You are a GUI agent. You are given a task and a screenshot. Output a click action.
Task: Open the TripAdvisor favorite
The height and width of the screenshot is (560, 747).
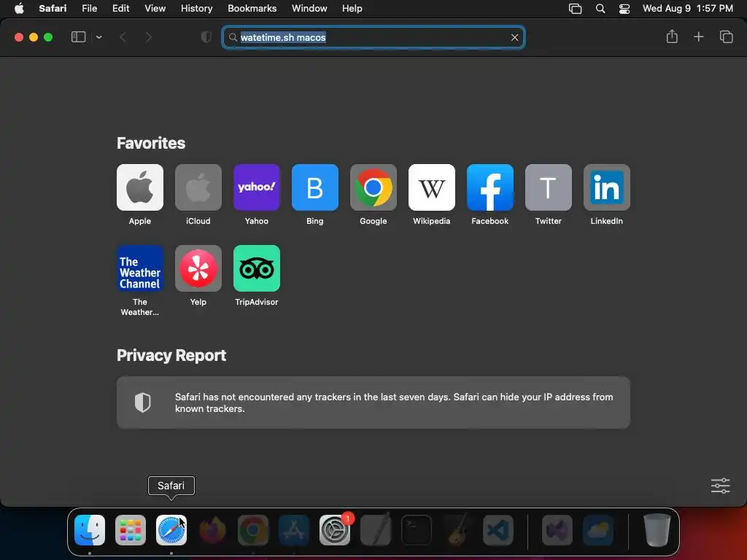coord(256,268)
